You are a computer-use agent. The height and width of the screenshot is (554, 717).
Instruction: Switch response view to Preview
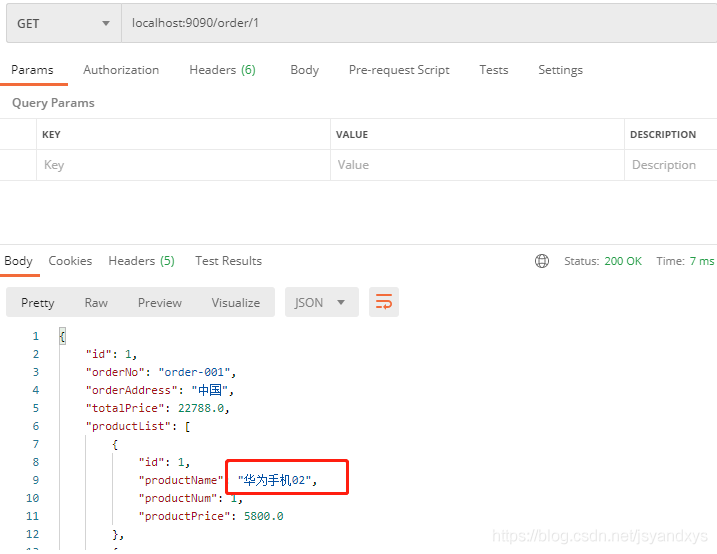click(160, 303)
